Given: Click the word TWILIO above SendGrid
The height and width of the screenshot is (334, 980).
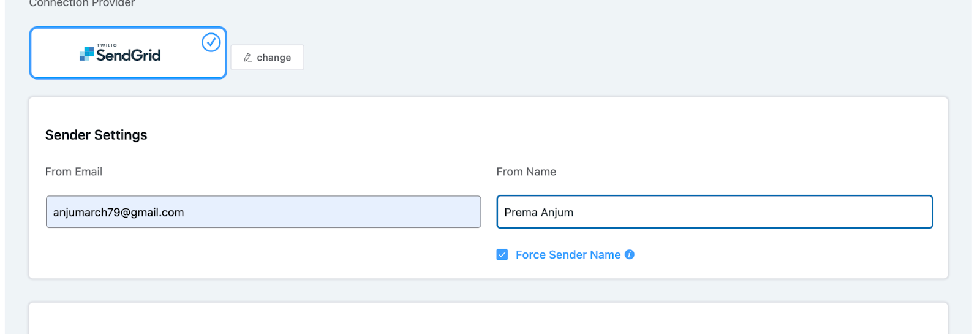Looking at the screenshot, I should (x=107, y=45).
